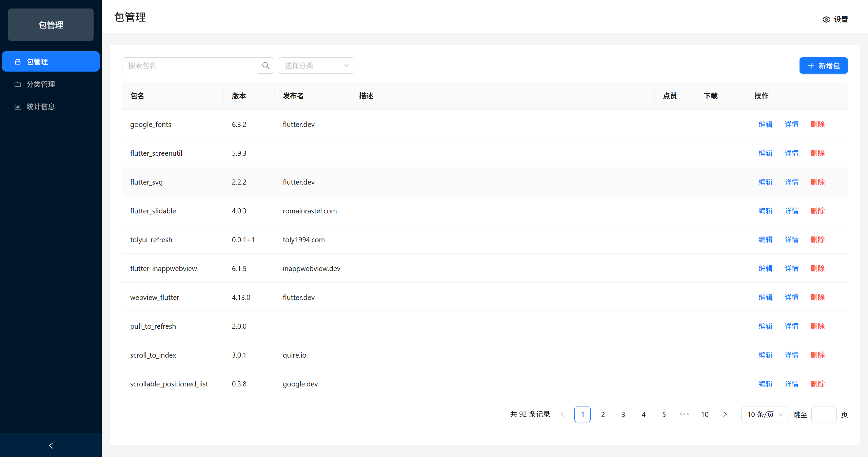View details of flutter_svg package
The image size is (868, 457).
[x=791, y=182]
